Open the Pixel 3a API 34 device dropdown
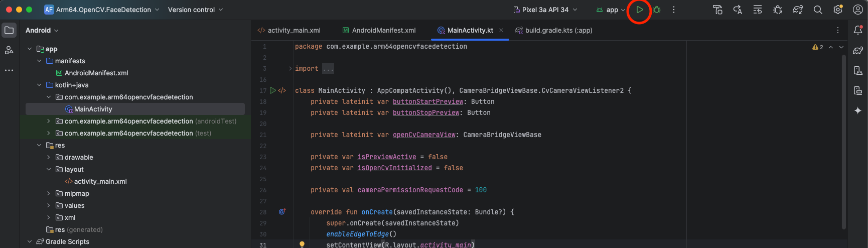The height and width of the screenshot is (248, 868). click(x=545, y=10)
